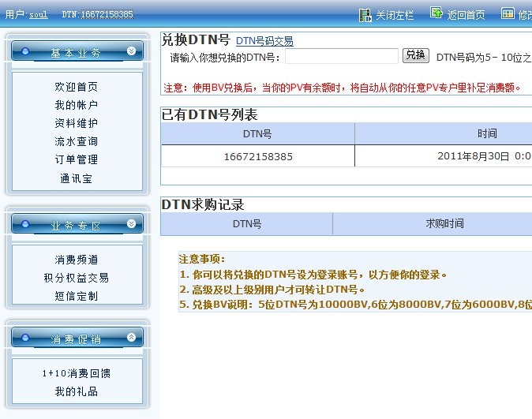Screen dimensions: 532x419
Task: Click the 2011年8月30日 time cell
Action: [444, 156]
